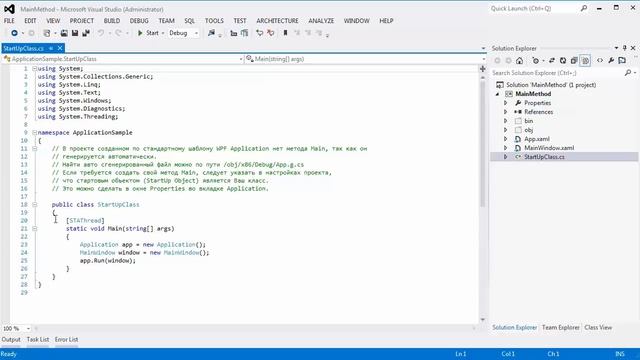Open the Output panel tab
The width and height of the screenshot is (640, 360).
coord(11,340)
